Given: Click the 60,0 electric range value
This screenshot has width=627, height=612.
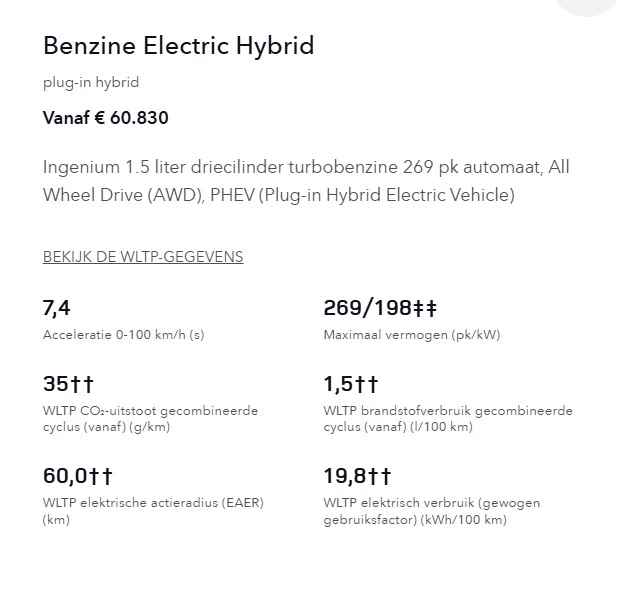Looking at the screenshot, I should point(63,475).
